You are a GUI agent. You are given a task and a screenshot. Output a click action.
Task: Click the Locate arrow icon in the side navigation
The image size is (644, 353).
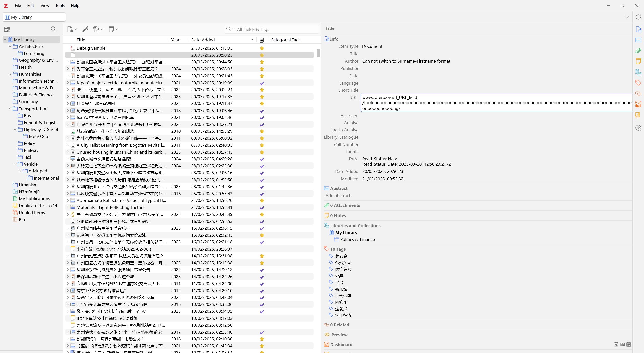pos(638,128)
